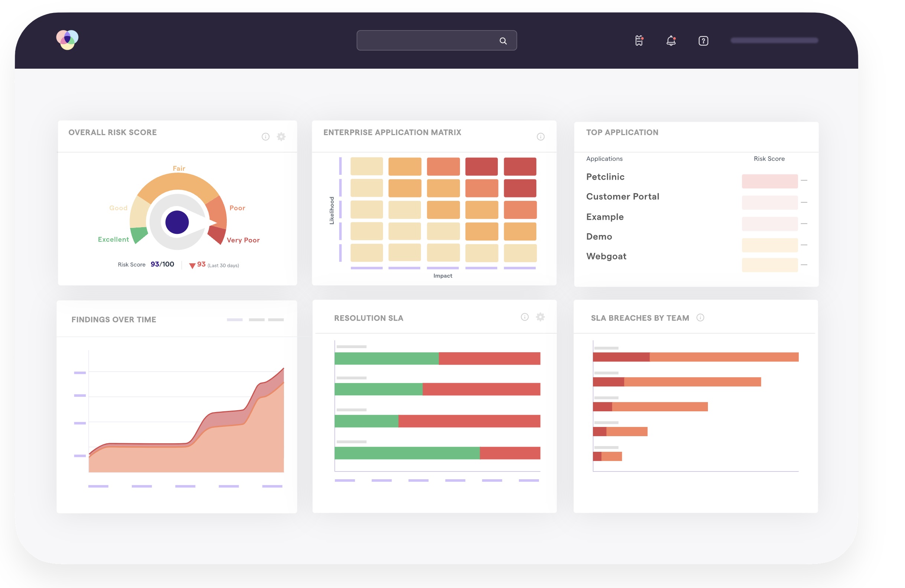Screen dimensions: 905x588
Task: Click the Likelihood axis label
Action: coord(331,210)
